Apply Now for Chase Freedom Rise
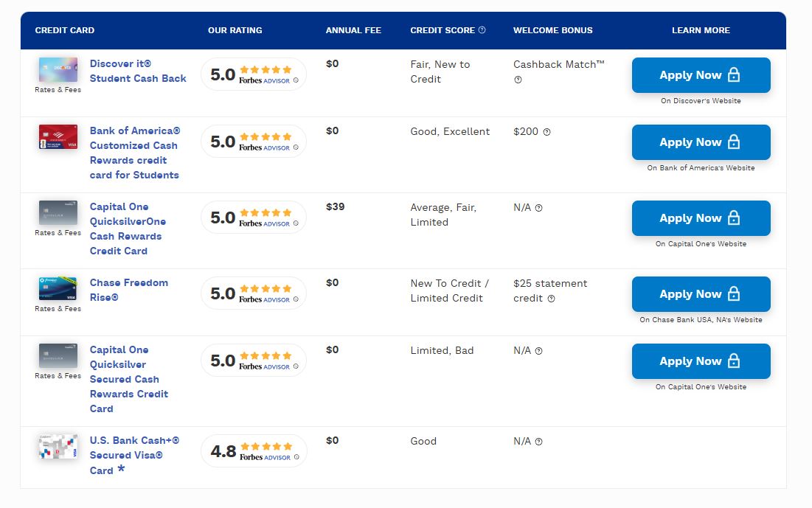 pyautogui.click(x=701, y=294)
